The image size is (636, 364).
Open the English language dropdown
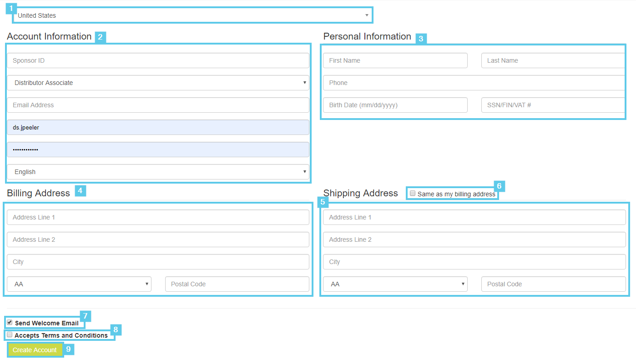click(x=158, y=172)
